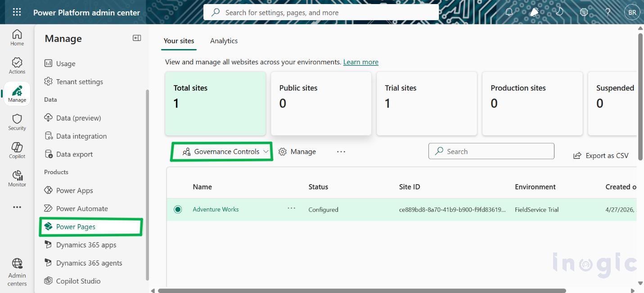
Task: Click FieldService Trial environment cell
Action: point(537,210)
